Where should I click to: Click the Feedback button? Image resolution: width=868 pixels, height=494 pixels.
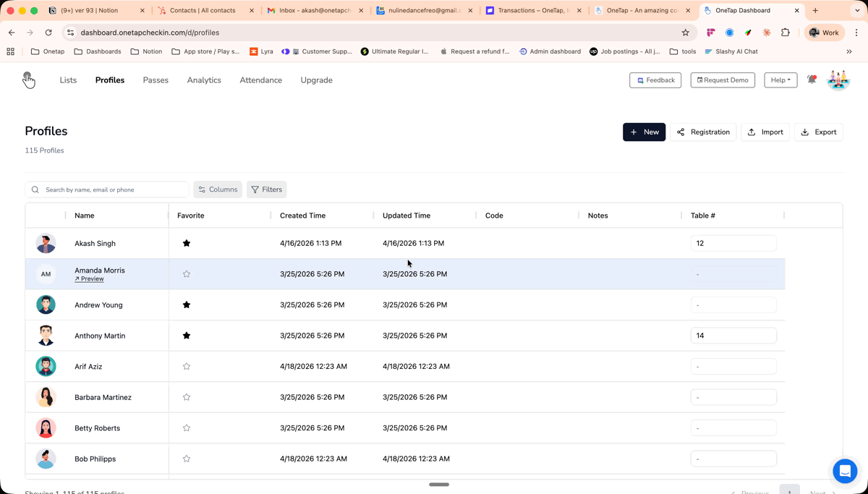655,80
